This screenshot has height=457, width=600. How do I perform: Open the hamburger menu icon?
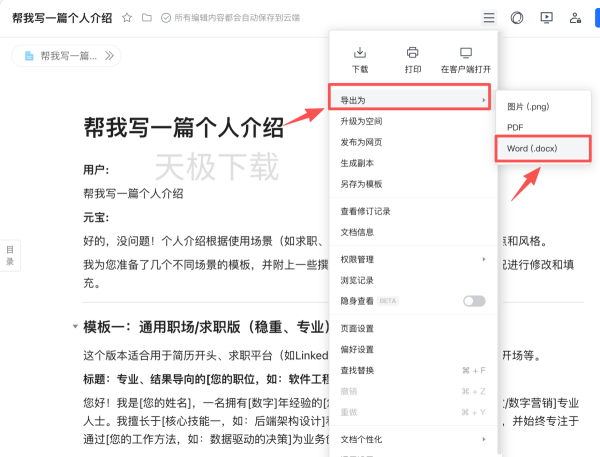[x=488, y=18]
